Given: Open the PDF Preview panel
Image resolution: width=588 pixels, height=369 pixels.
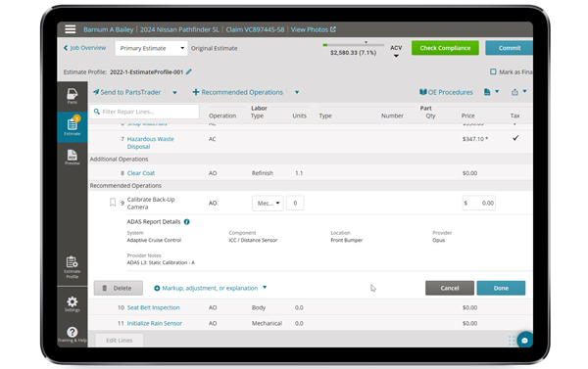Looking at the screenshot, I should (72, 158).
